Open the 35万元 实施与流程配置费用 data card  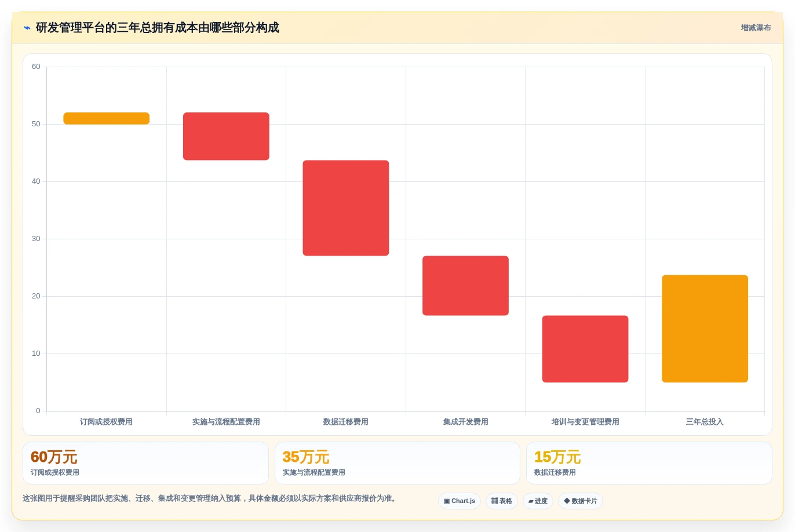pyautogui.click(x=397, y=463)
